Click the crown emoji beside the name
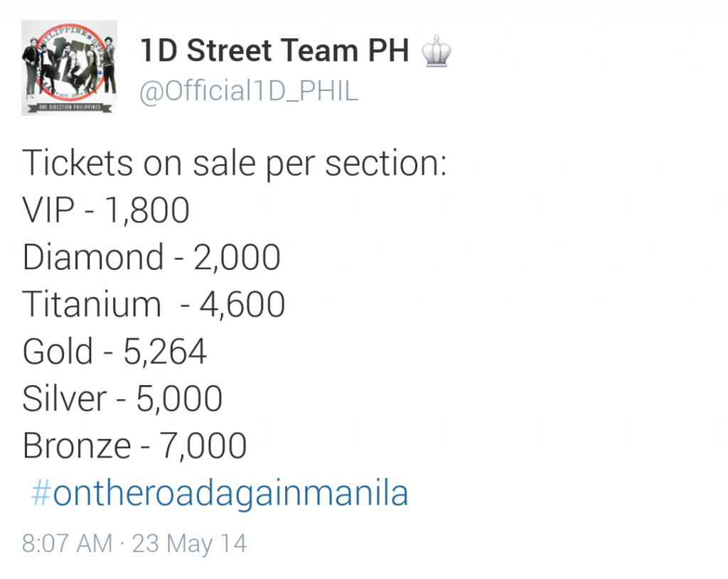This screenshot has height=579, width=728. (437, 51)
